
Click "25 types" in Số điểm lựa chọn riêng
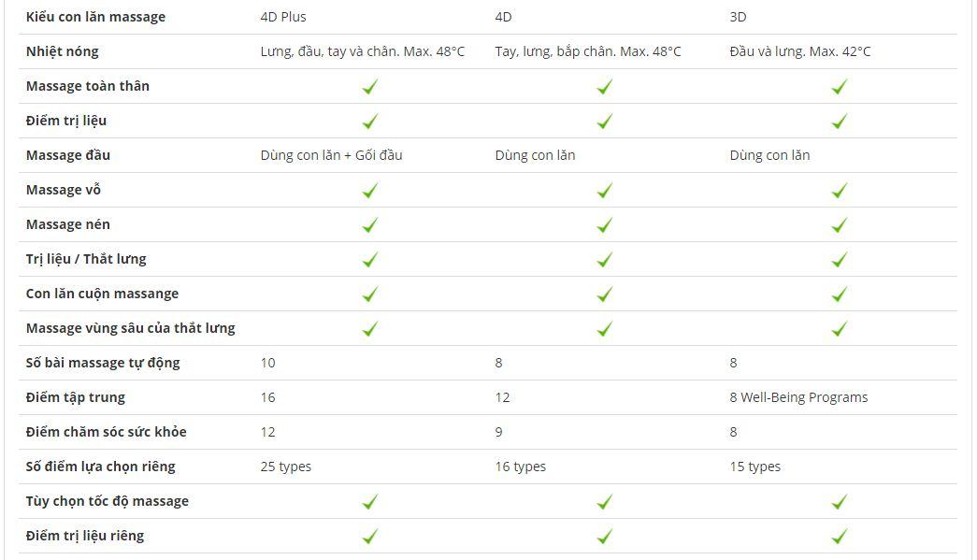tap(286, 467)
